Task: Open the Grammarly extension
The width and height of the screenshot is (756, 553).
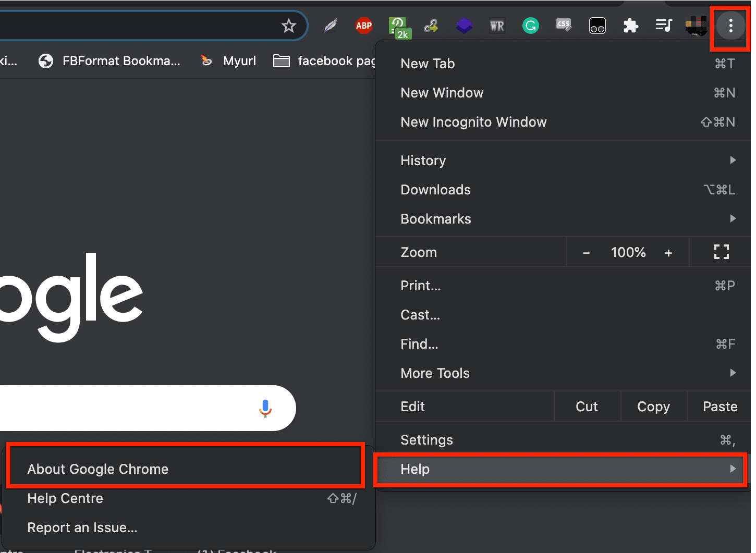Action: coord(530,26)
